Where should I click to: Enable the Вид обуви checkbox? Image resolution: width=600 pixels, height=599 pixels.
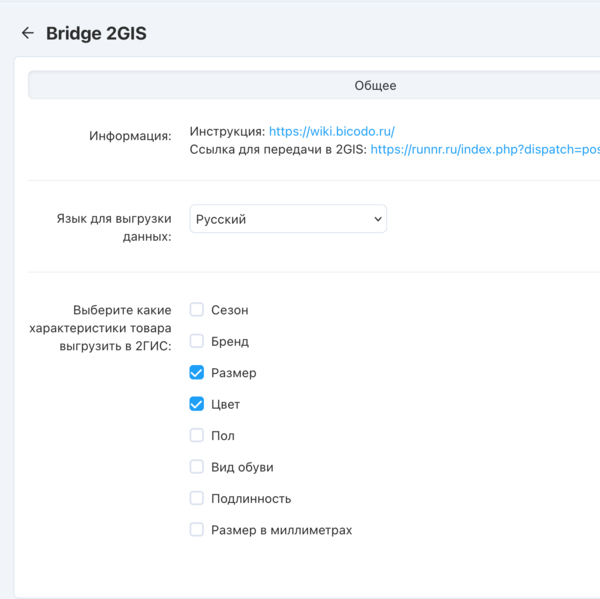[197, 467]
